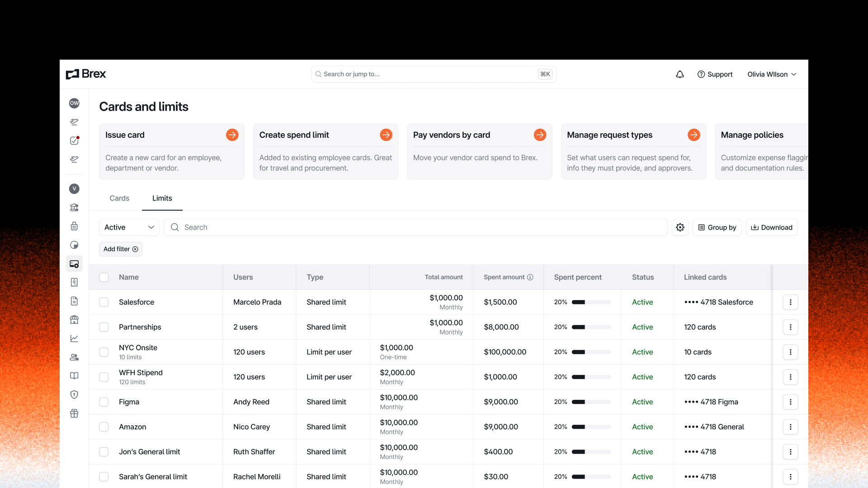Open more options for WFH Stipend row
Viewport: 868px width, 488px height.
(790, 377)
